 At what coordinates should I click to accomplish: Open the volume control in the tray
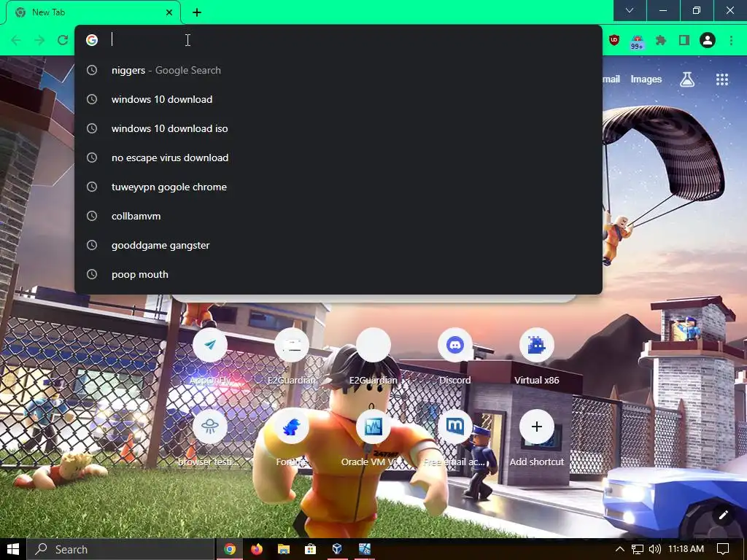pyautogui.click(x=655, y=549)
